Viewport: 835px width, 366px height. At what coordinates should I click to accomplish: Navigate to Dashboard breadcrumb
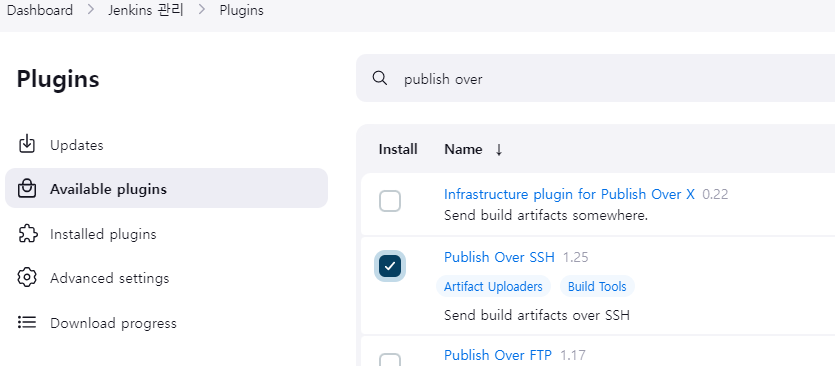tap(40, 11)
